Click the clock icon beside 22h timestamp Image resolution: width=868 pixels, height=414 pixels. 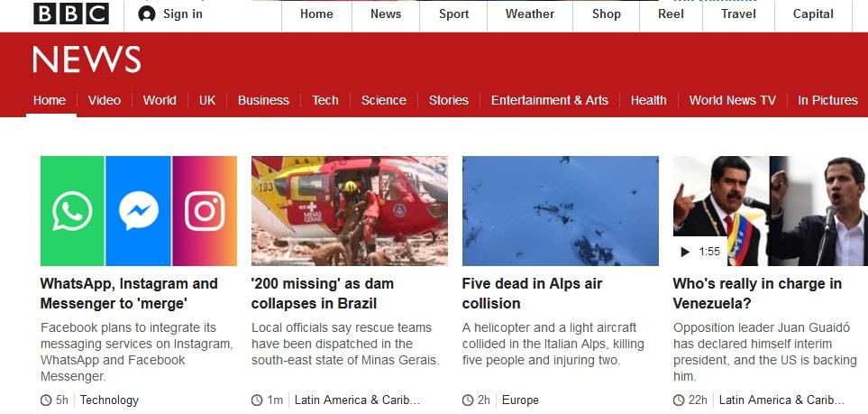coord(679,400)
